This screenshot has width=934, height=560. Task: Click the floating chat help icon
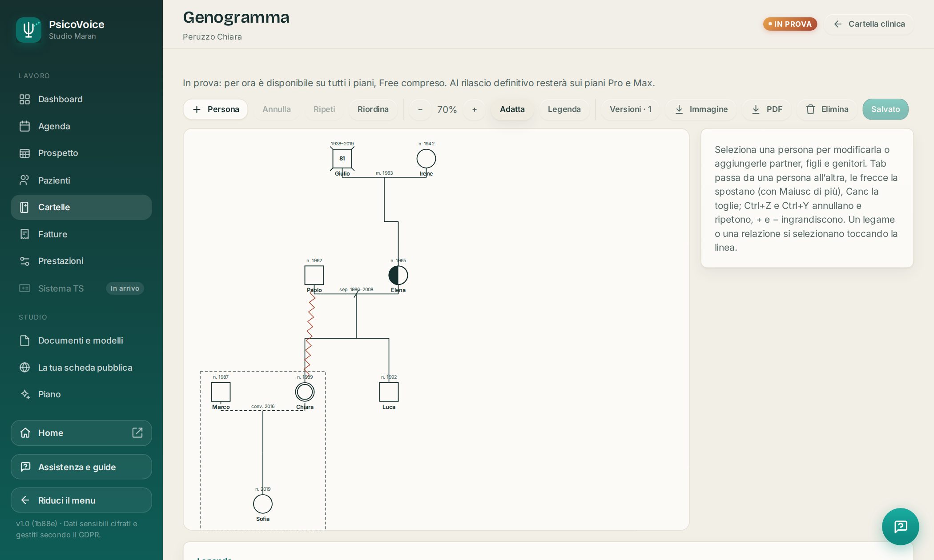(900, 526)
